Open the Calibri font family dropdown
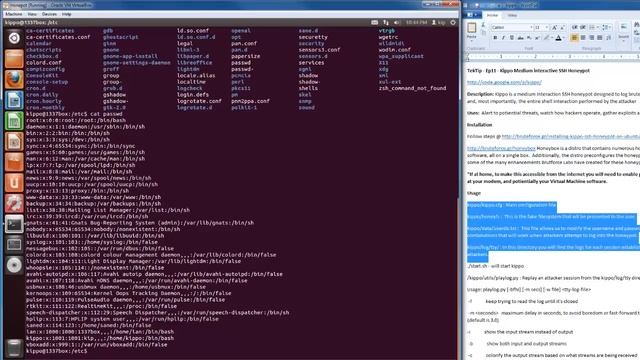 [531, 27]
